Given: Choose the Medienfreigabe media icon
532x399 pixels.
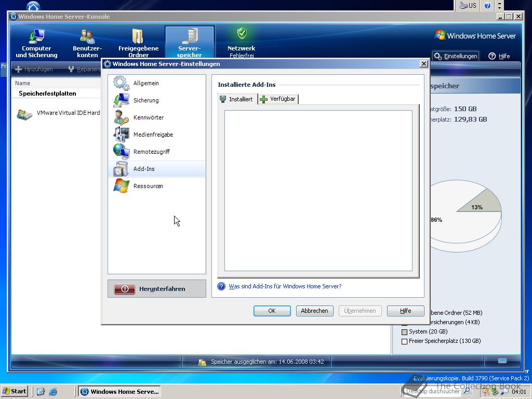Looking at the screenshot, I should coord(121,135).
